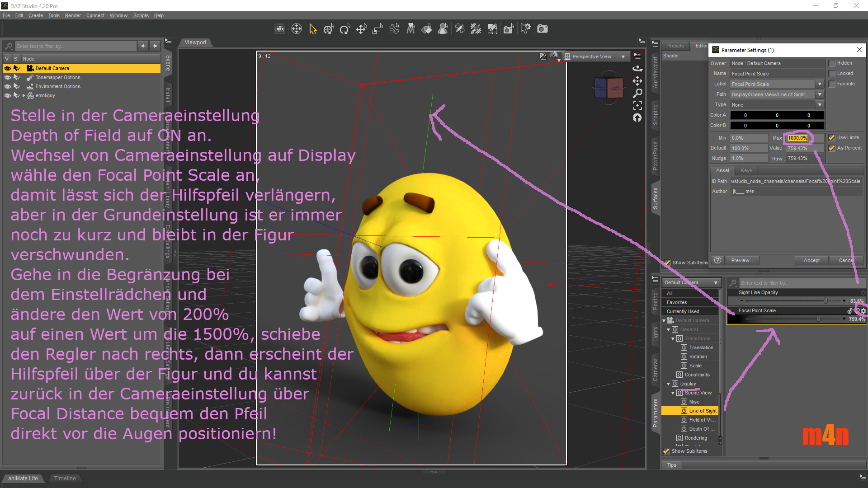
Task: Open the Perspective View dropdown
Action: [623, 57]
